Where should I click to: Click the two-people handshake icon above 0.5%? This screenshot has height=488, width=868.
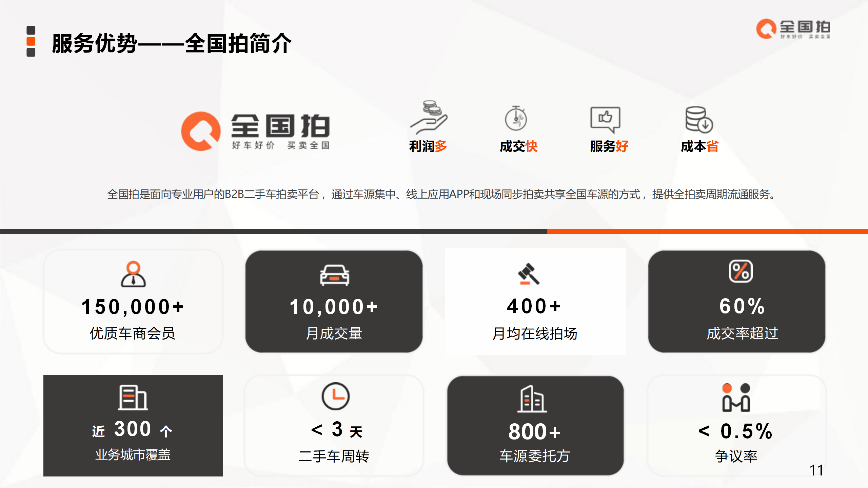click(x=736, y=398)
